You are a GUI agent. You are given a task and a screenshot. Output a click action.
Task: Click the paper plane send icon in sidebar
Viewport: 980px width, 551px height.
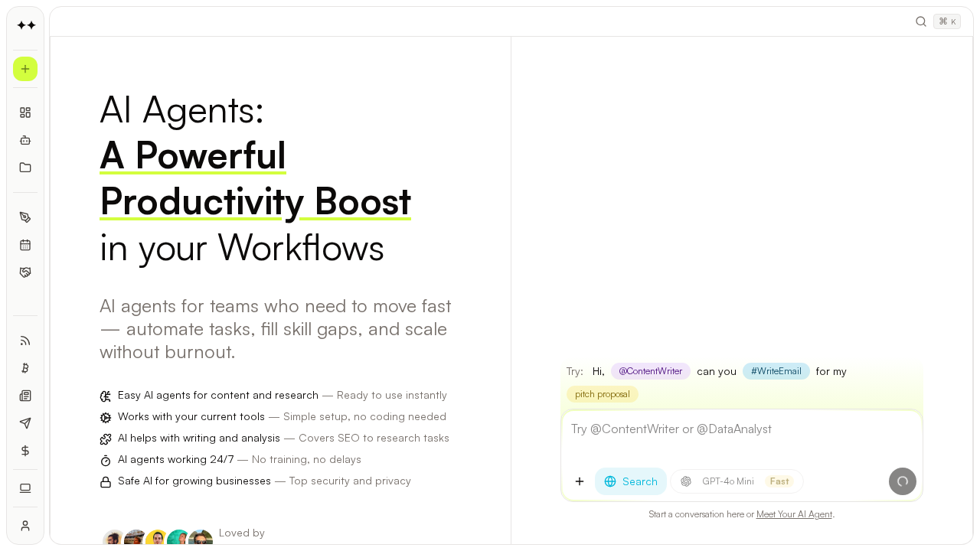(x=25, y=423)
